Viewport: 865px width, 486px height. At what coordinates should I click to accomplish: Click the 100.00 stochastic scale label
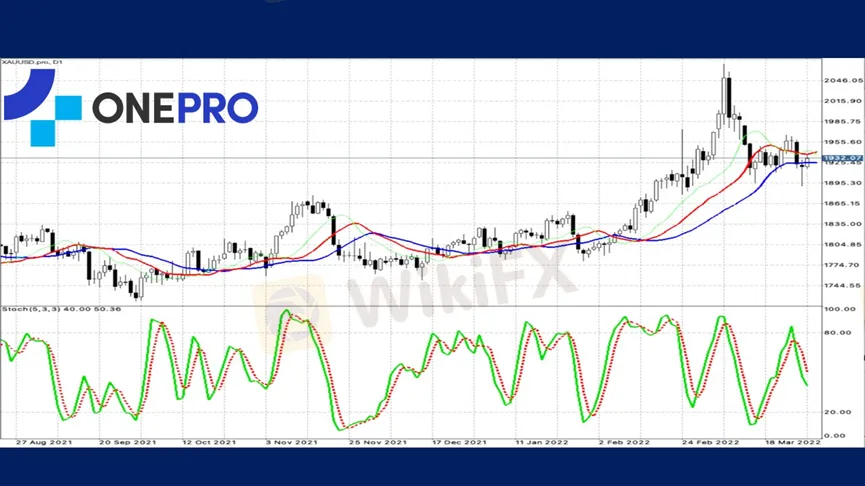click(840, 309)
